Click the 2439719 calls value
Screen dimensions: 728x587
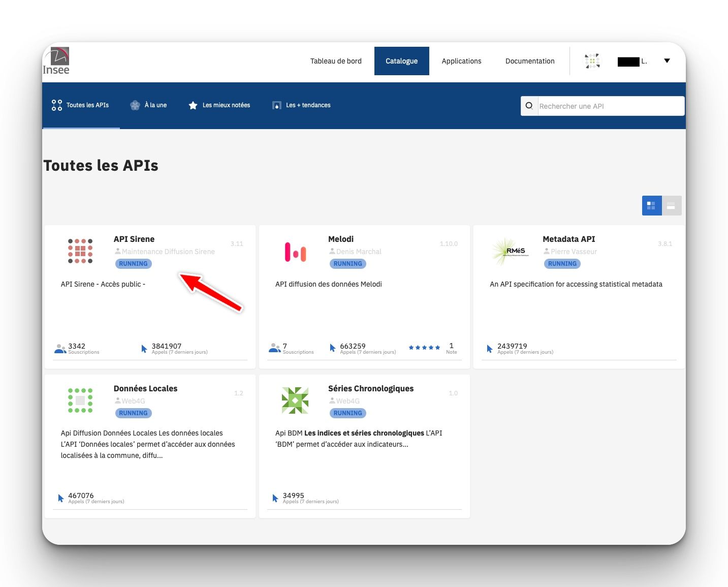[x=512, y=346]
